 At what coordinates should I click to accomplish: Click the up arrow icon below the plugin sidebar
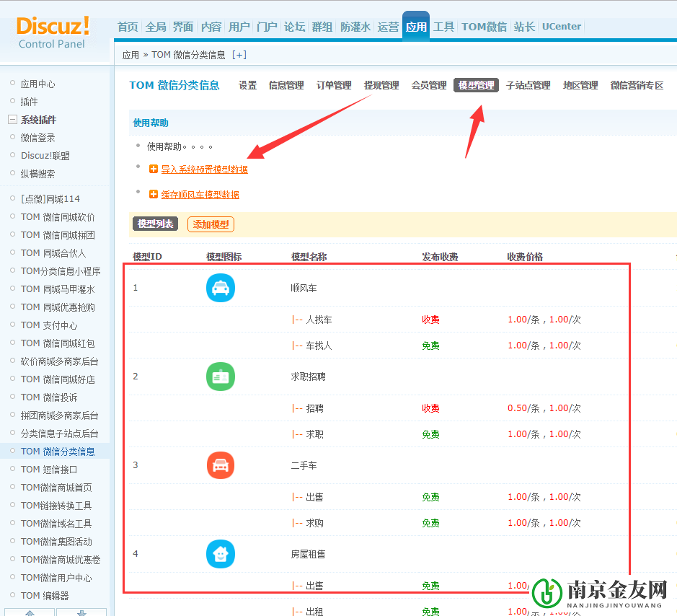click(x=31, y=612)
